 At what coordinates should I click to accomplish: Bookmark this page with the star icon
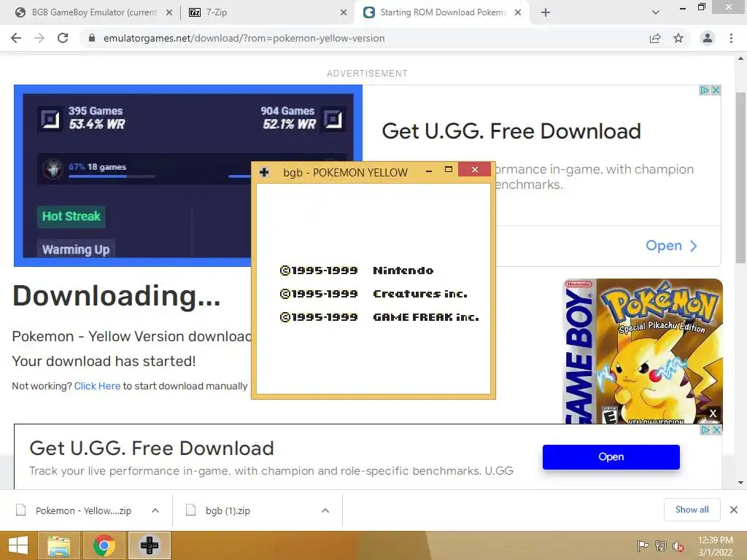(x=678, y=38)
